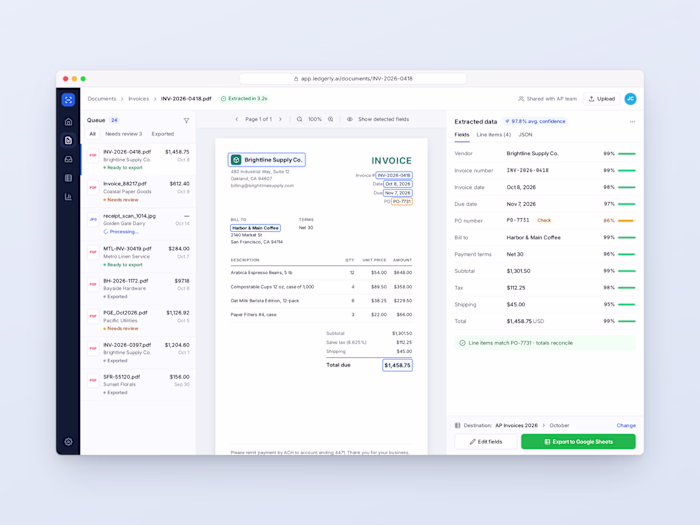700x525 pixels.
Task: Open the analytics chart icon in sidebar
Action: 68,197
